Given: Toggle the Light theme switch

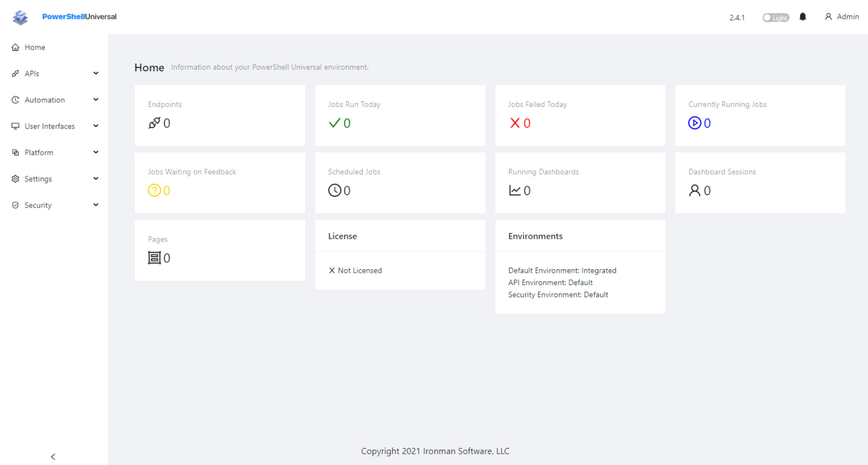Looking at the screenshot, I should tap(776, 17).
